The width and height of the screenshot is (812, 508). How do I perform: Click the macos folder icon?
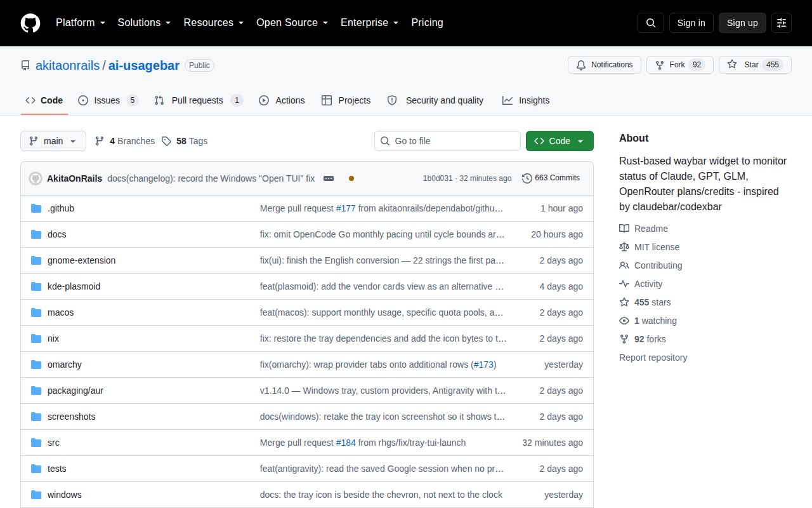[x=36, y=312]
